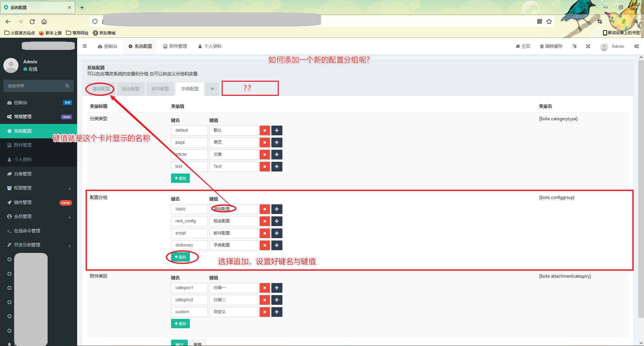
Task: Click the Admin avatar in the sidebar
Action: [11, 65]
